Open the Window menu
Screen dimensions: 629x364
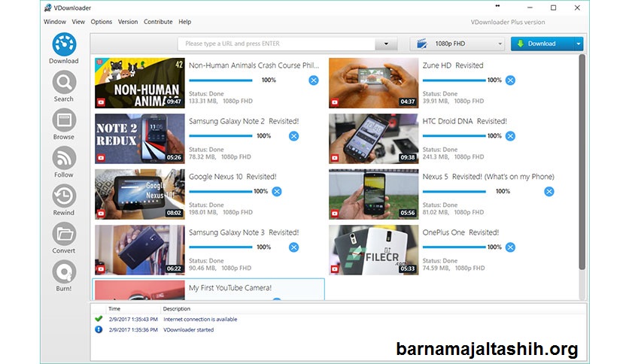(x=55, y=22)
